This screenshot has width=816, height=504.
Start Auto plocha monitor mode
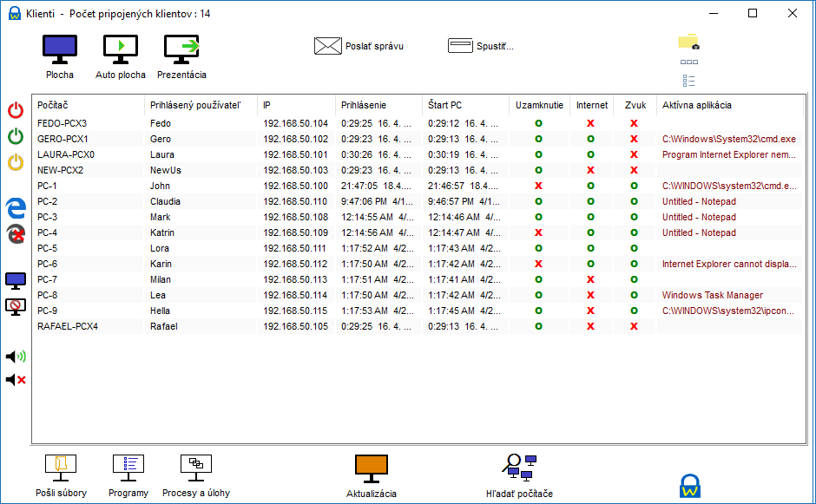[x=121, y=50]
